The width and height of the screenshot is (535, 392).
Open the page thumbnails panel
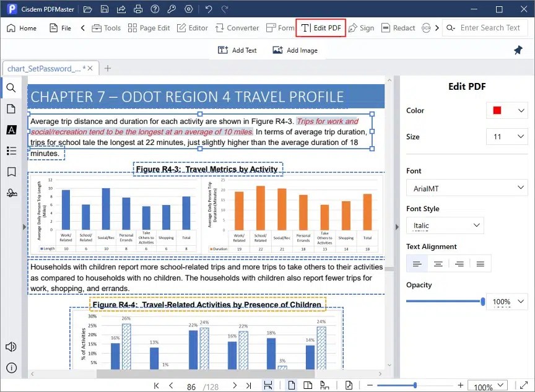tap(11, 108)
